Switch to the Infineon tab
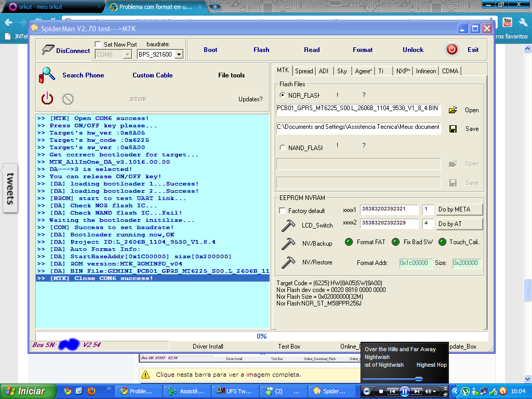The image size is (532, 399). click(426, 71)
